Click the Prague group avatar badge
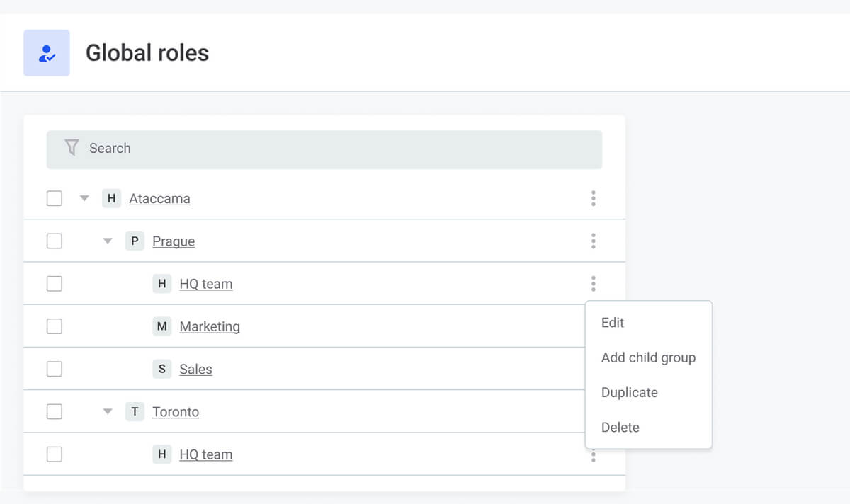This screenshot has width=850, height=504. pos(135,241)
